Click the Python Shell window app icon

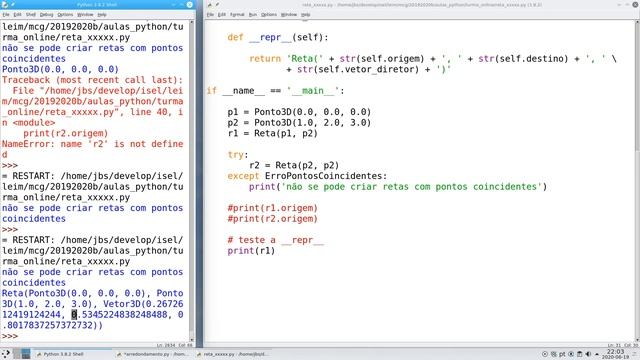click(5, 4)
